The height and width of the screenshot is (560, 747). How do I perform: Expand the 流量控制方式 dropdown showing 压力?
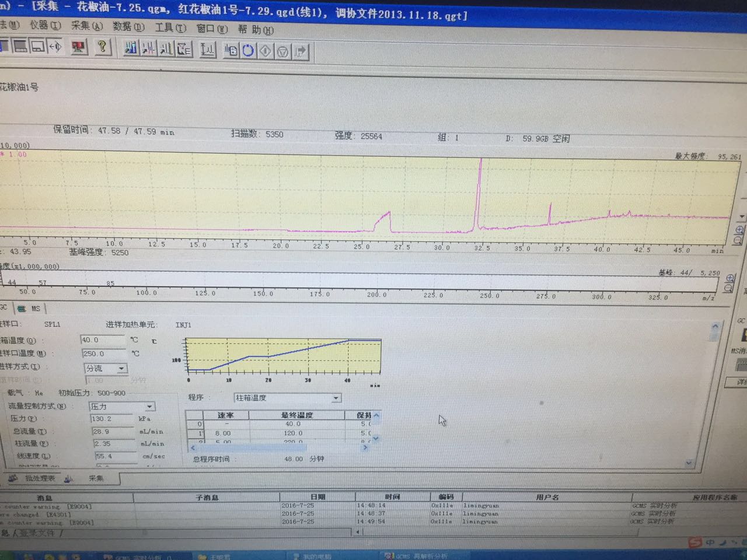pos(149,407)
